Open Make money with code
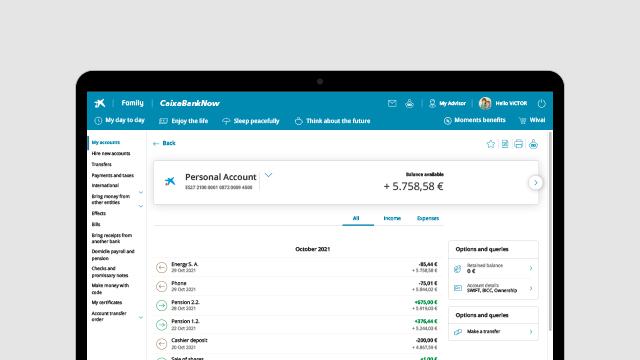The width and height of the screenshot is (640, 360). 110,289
